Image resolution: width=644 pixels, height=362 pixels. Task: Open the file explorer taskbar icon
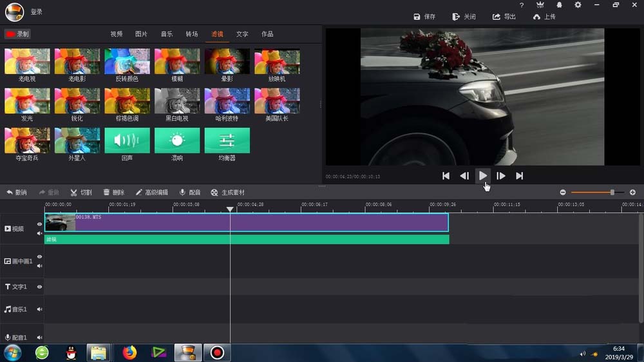tap(99, 352)
